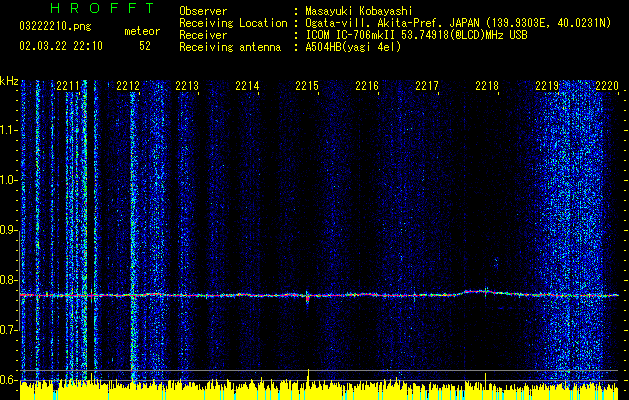Click the signal bump near 2218

pos(479,292)
